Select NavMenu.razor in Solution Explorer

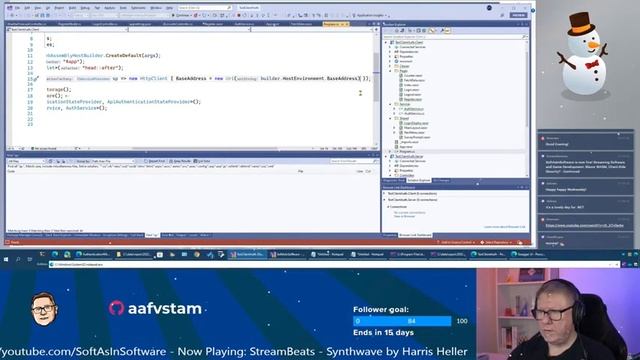(x=414, y=133)
